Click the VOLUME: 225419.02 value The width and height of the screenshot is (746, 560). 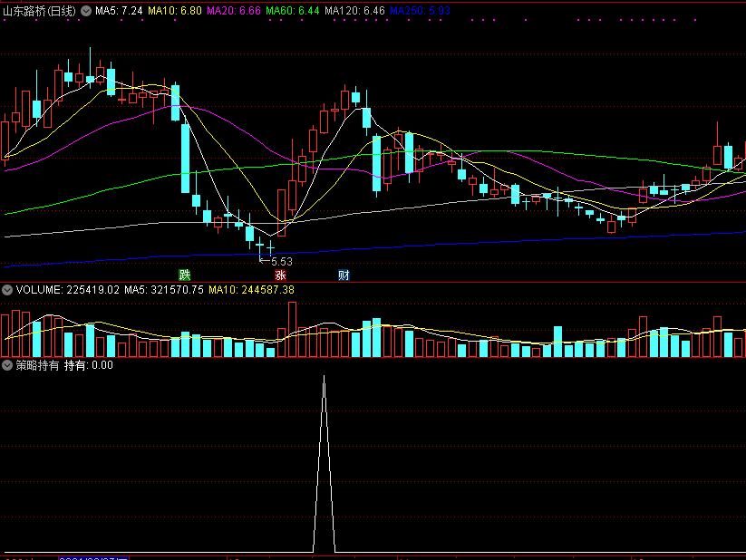point(68,290)
